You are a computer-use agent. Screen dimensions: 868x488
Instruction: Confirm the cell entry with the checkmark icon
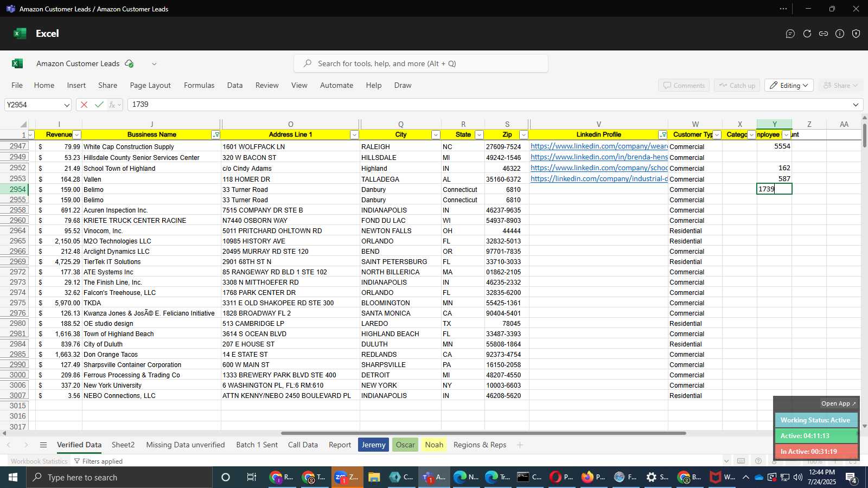99,105
